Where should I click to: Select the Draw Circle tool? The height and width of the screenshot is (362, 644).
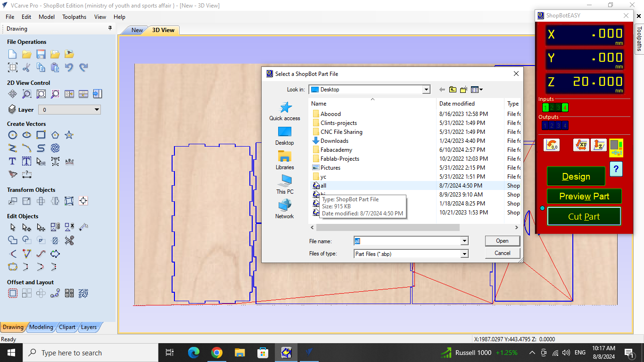tap(13, 135)
